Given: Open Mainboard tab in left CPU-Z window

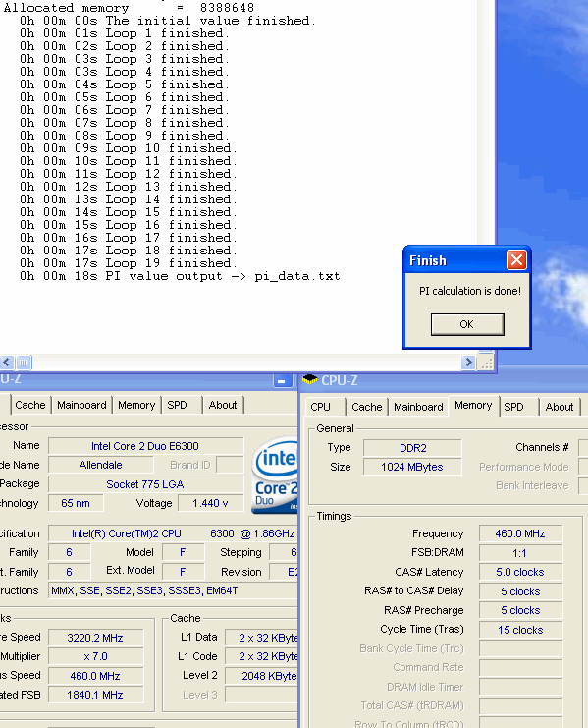Looking at the screenshot, I should pos(81,405).
